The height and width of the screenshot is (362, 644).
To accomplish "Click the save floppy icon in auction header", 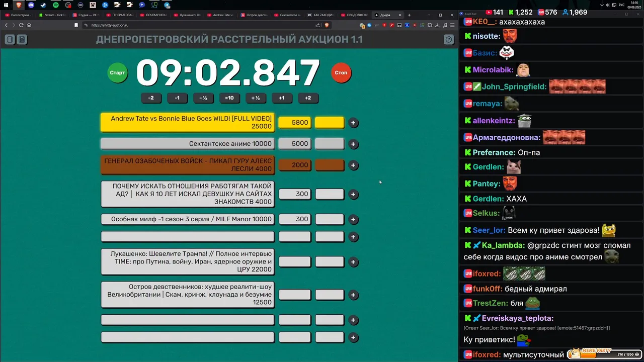I will click(22, 39).
